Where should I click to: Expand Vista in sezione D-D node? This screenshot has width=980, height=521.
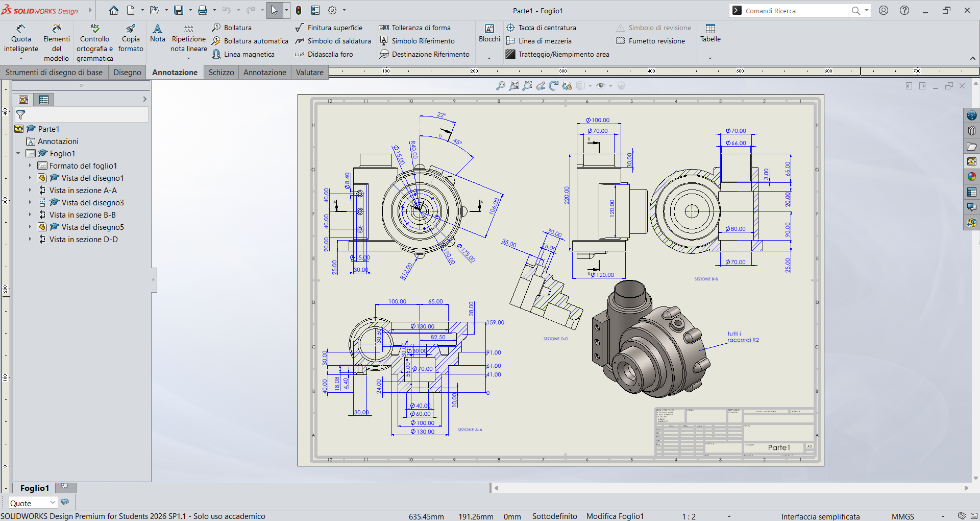tap(30, 239)
